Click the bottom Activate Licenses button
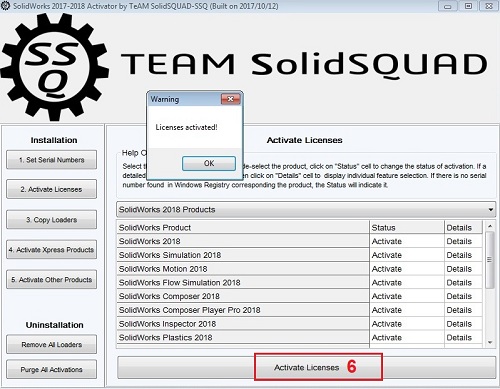The width and height of the screenshot is (500, 389). [x=307, y=367]
